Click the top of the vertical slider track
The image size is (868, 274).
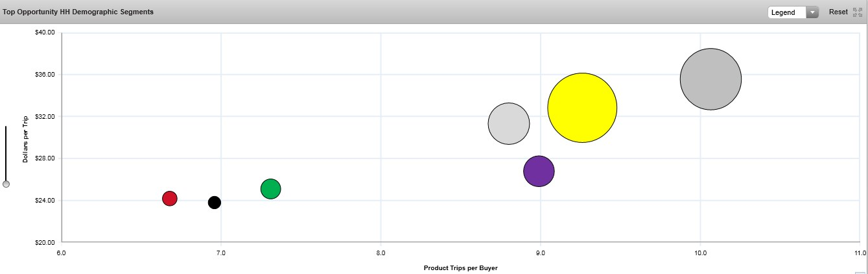tap(6, 129)
